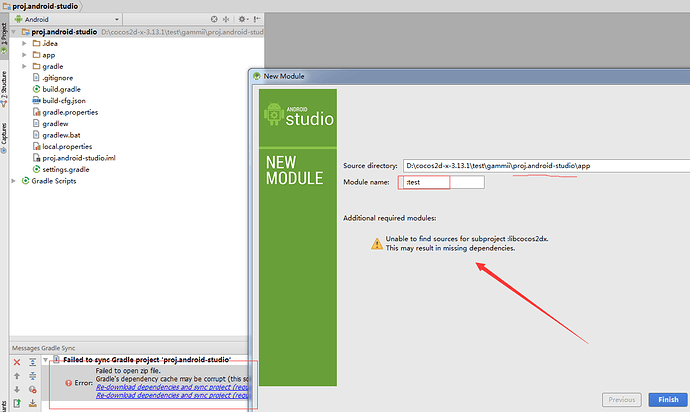Click the red error icon beside Error label
Viewport: 690px width, 412px height.
click(x=69, y=383)
